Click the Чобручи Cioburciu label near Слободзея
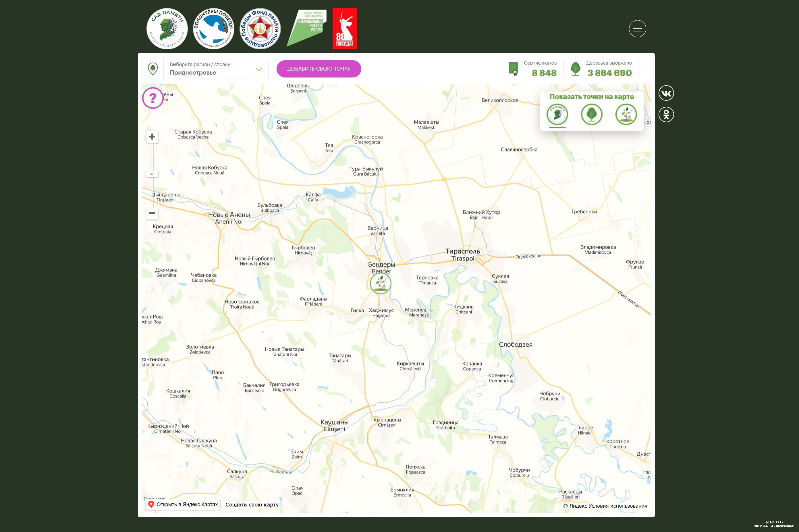 click(550, 396)
